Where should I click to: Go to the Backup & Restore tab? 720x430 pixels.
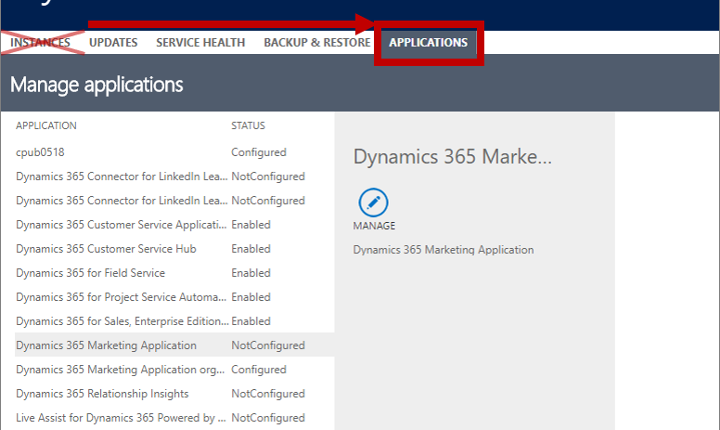click(316, 43)
